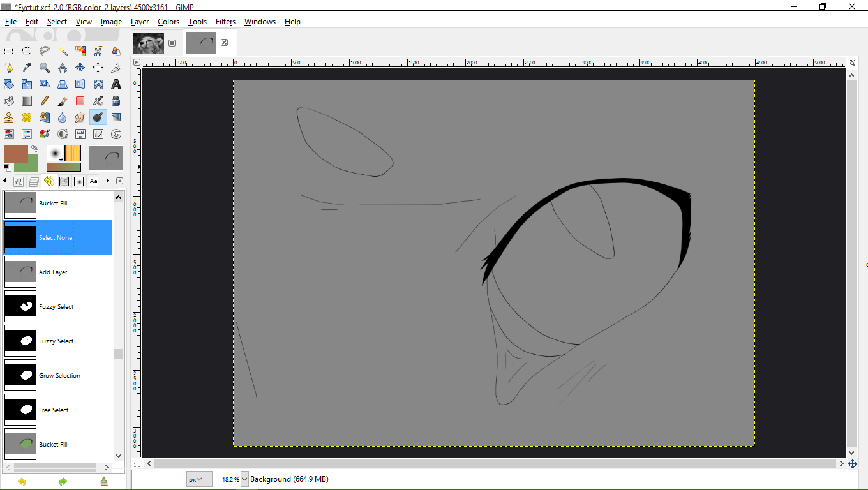Swap foreground and background colors
868x490 pixels.
click(34, 149)
